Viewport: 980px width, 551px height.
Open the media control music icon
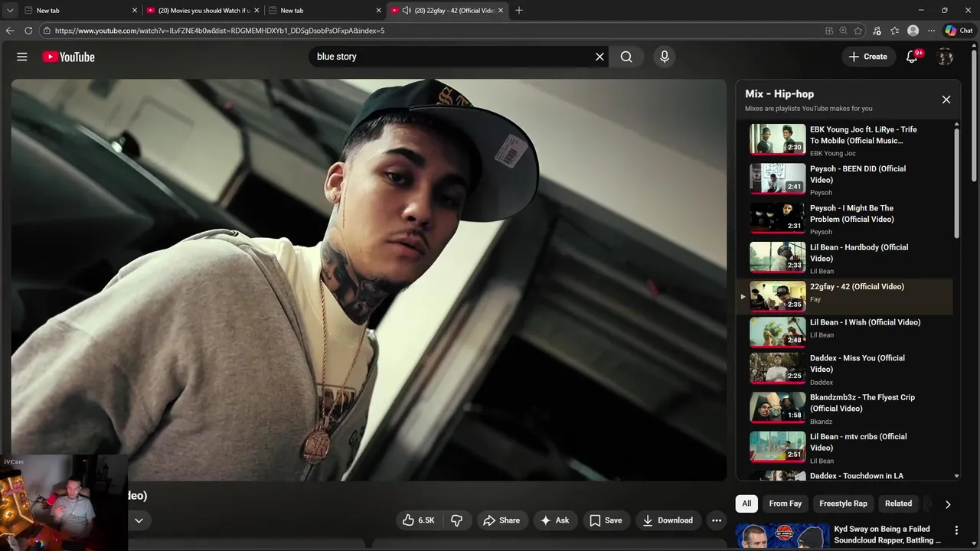(877, 31)
